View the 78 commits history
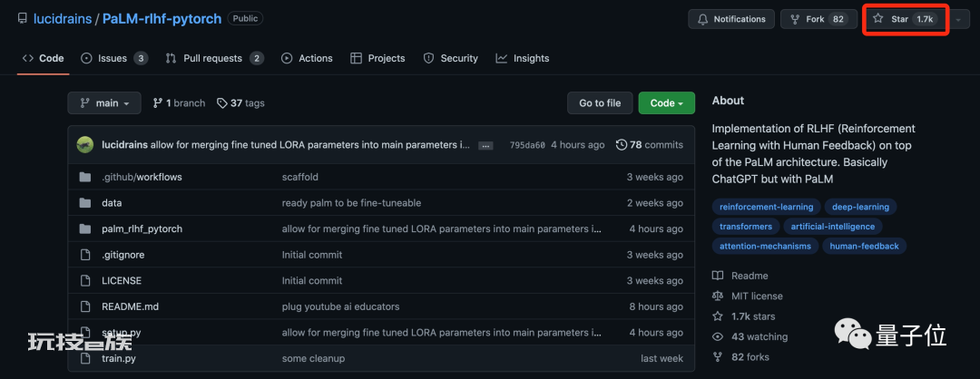Screen dimensions: 980x379 click(x=650, y=145)
